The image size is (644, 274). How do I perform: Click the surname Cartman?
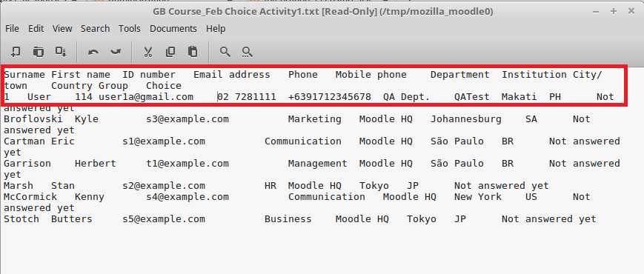24,141
